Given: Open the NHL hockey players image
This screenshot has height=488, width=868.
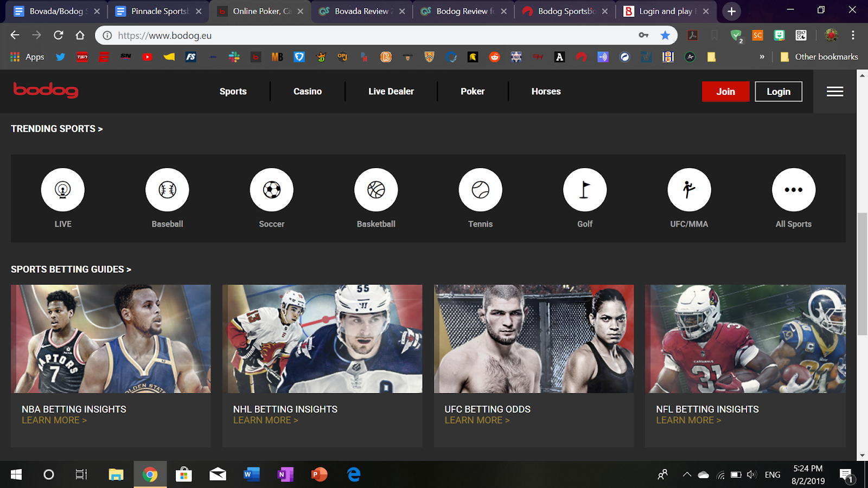Looking at the screenshot, I should pos(322,339).
